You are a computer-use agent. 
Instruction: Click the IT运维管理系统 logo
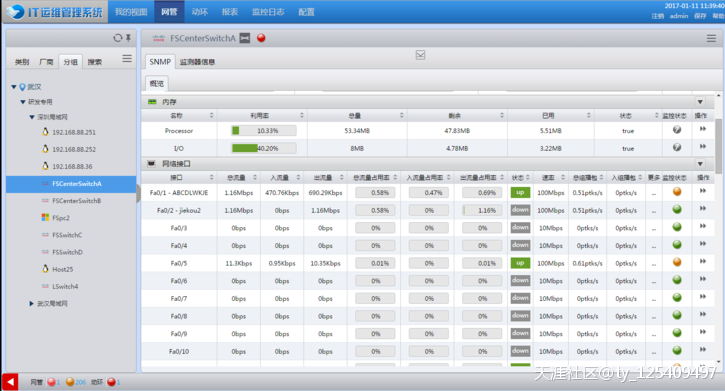point(55,12)
